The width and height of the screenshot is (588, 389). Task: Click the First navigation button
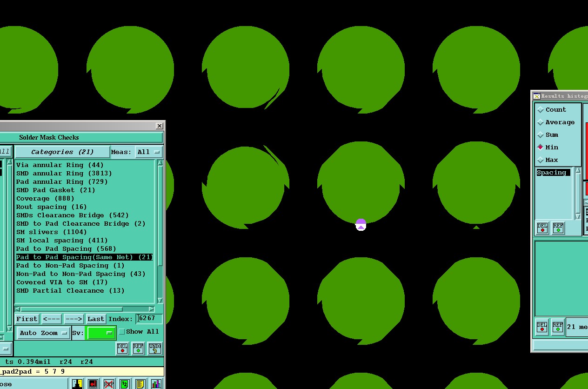[x=27, y=319]
